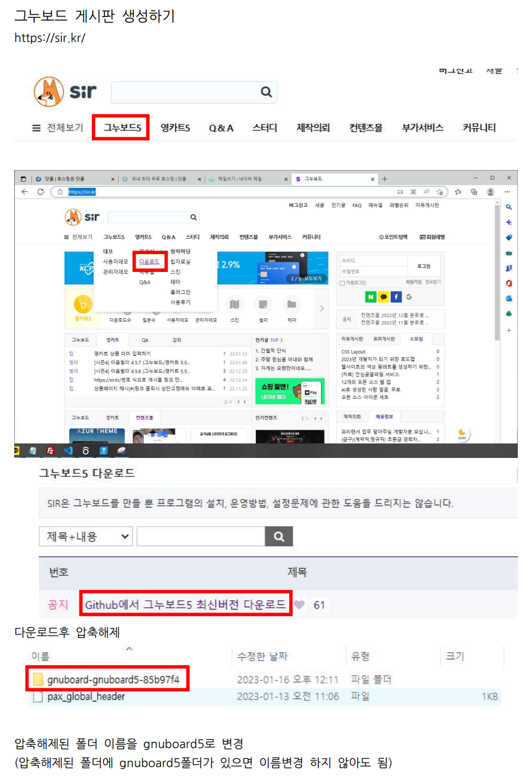Image resolution: width=532 pixels, height=782 pixels.
Task: Open the Edge sidebar shopping tag icon
Action: tap(509, 238)
